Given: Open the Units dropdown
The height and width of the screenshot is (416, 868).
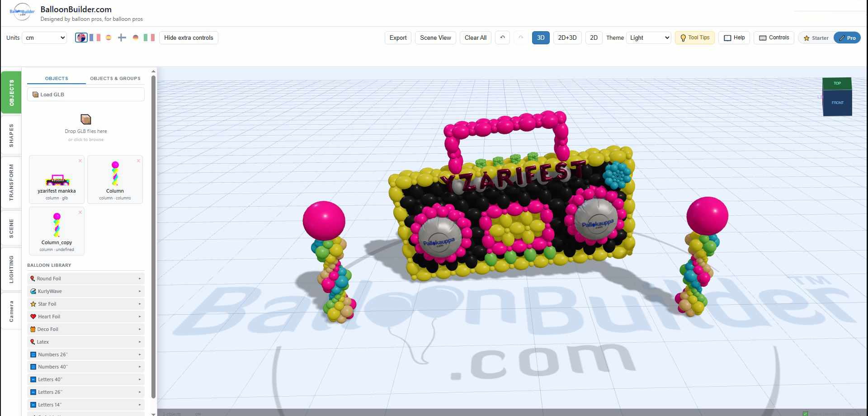Looking at the screenshot, I should click(x=45, y=38).
